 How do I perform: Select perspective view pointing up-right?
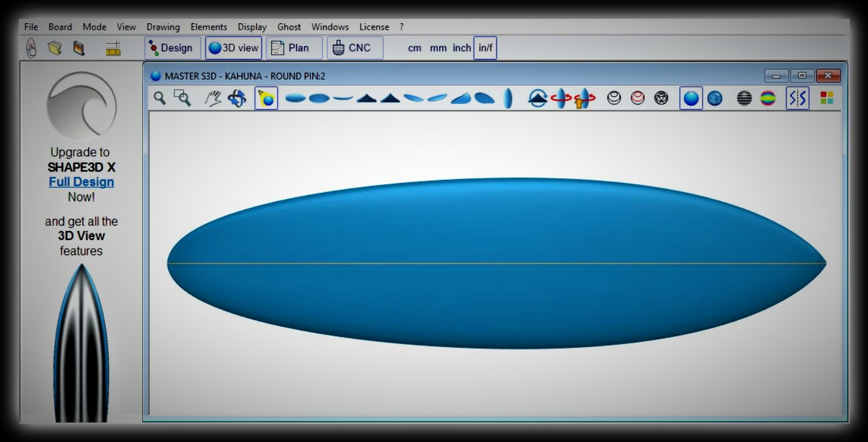pyautogui.click(x=437, y=98)
